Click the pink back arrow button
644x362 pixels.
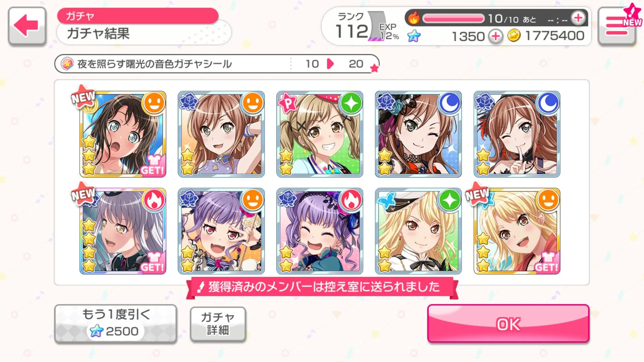pos(27,26)
